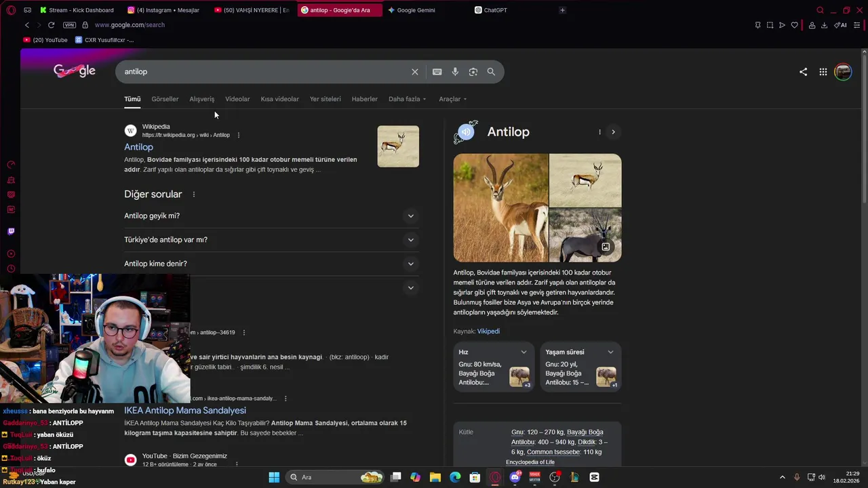Screen dimensions: 868x488
Task: Launch Microsoft Edge from the taskbar
Action: 455,477
